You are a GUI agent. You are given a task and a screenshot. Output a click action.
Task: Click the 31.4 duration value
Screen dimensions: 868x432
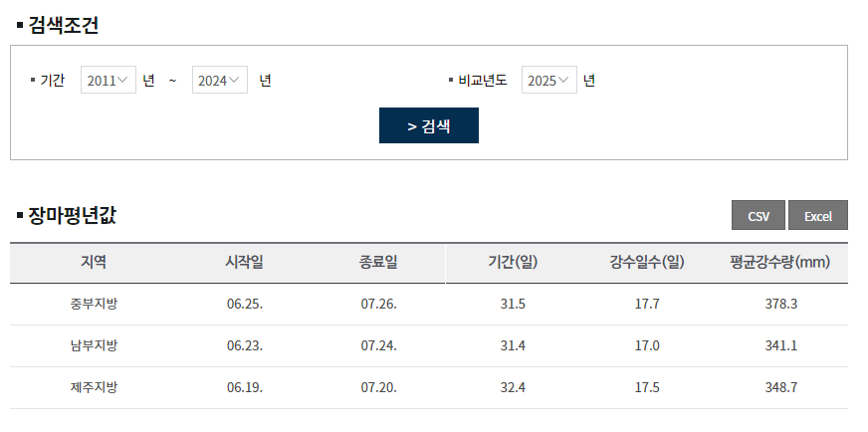tap(513, 345)
